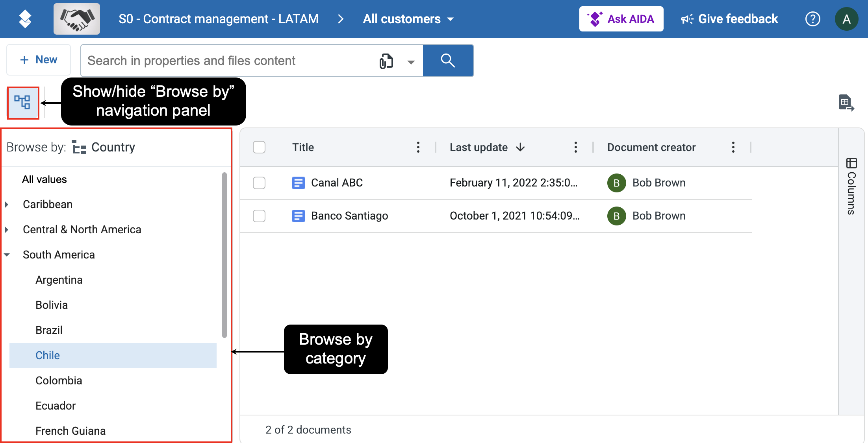Open the All customers dropdown

[x=408, y=19]
